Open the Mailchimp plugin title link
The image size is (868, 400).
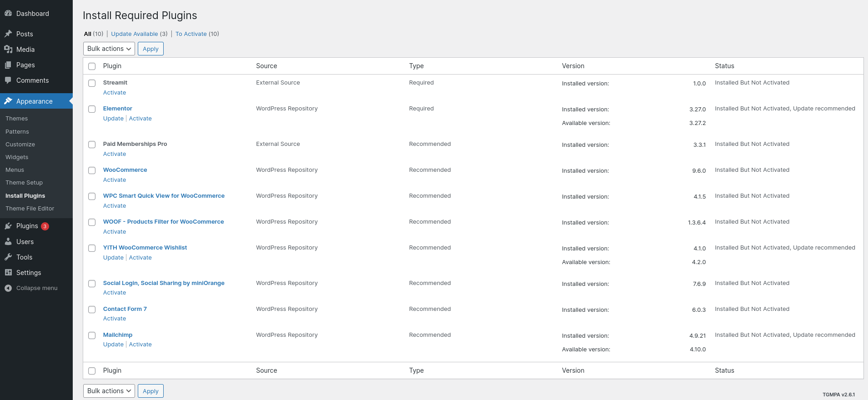tap(118, 335)
